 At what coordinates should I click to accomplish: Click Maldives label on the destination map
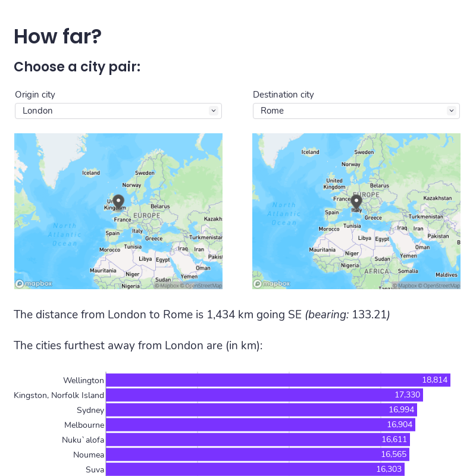[x=446, y=275]
